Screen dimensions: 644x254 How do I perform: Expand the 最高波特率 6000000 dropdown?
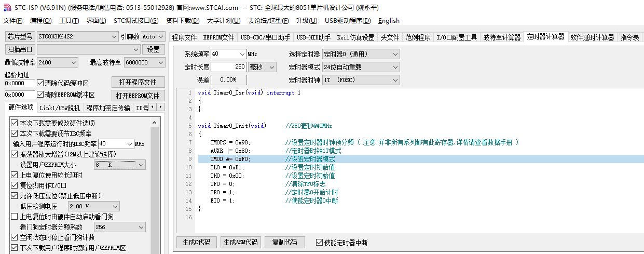[160, 62]
